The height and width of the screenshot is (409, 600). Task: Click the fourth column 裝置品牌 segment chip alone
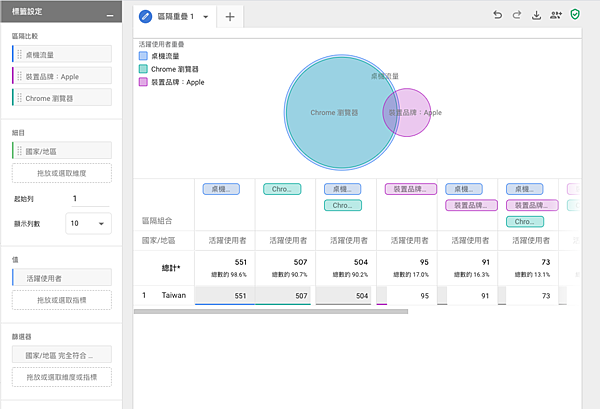[411, 189]
